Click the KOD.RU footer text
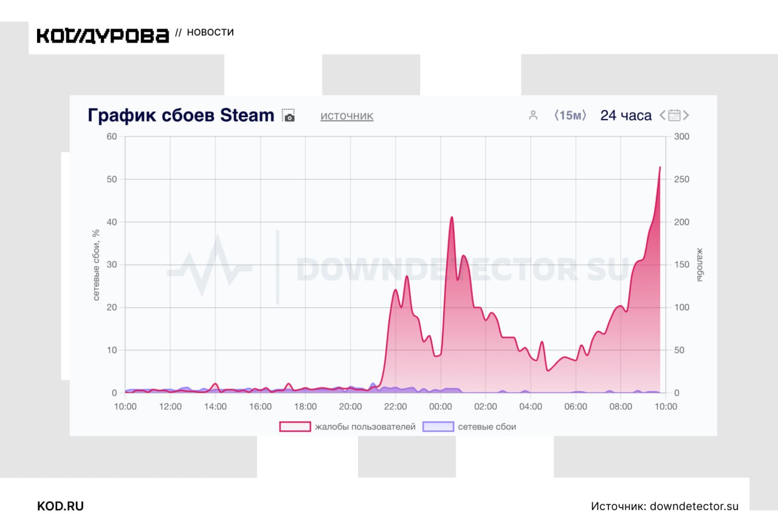Screen dimensions: 778x532 tap(61, 506)
